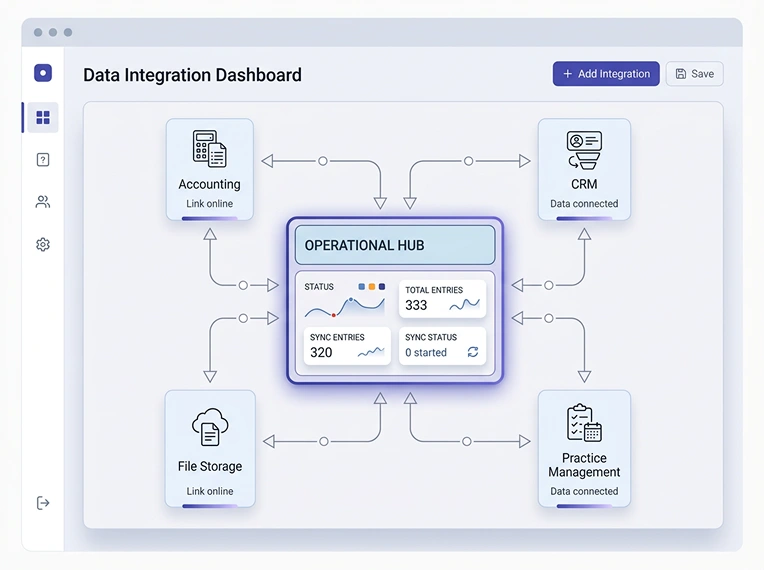This screenshot has width=764, height=570.
Task: Click 'Data connected' under Practice Management
Action: tap(584, 491)
